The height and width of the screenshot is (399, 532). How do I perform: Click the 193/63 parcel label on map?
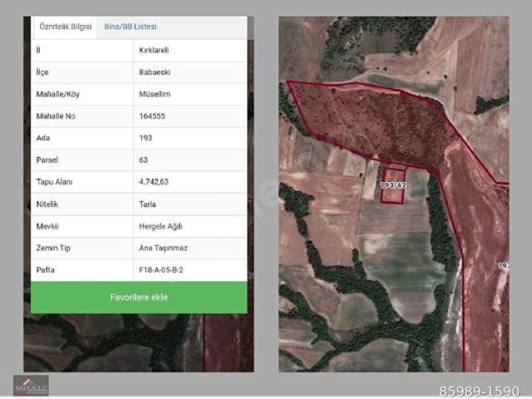point(393,185)
